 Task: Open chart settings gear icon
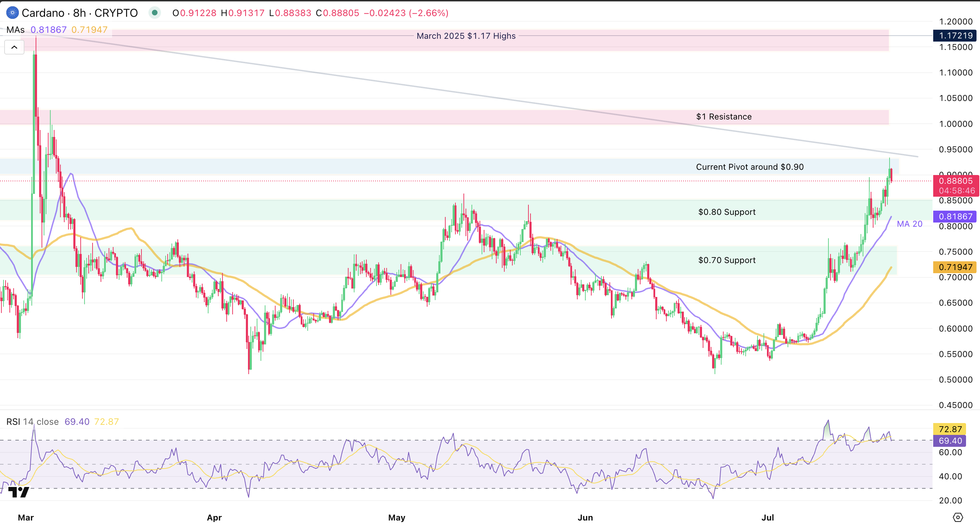(x=958, y=517)
